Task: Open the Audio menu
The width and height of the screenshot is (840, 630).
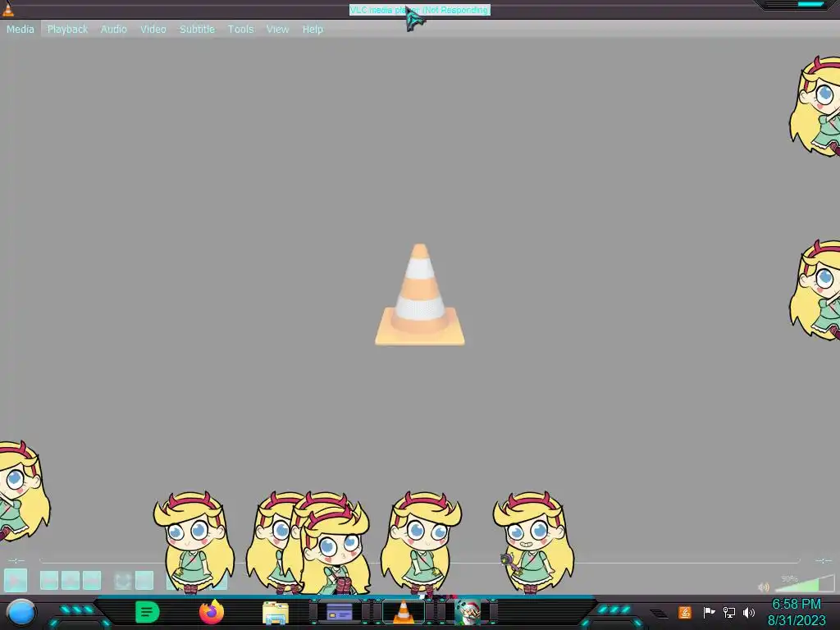Action: click(x=113, y=29)
